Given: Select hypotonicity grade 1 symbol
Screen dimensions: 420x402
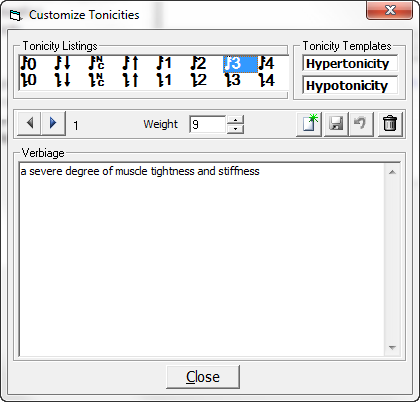Looking at the screenshot, I should tap(165, 80).
